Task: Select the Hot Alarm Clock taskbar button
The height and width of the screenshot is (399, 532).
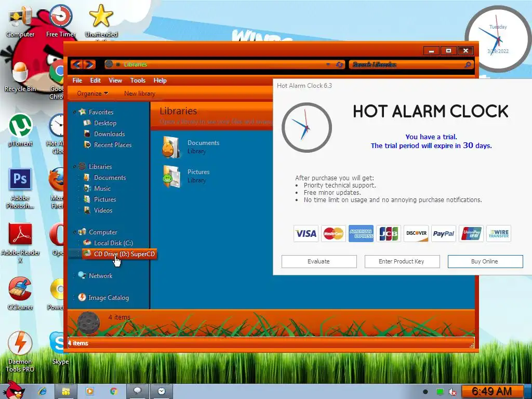Action: coord(162,391)
